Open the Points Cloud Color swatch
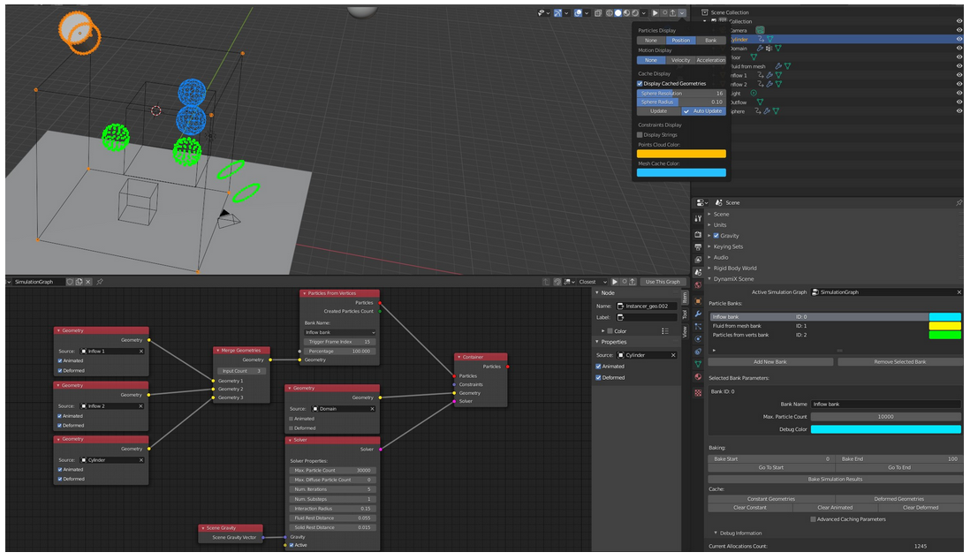The width and height of the screenshot is (970, 560). click(x=681, y=154)
